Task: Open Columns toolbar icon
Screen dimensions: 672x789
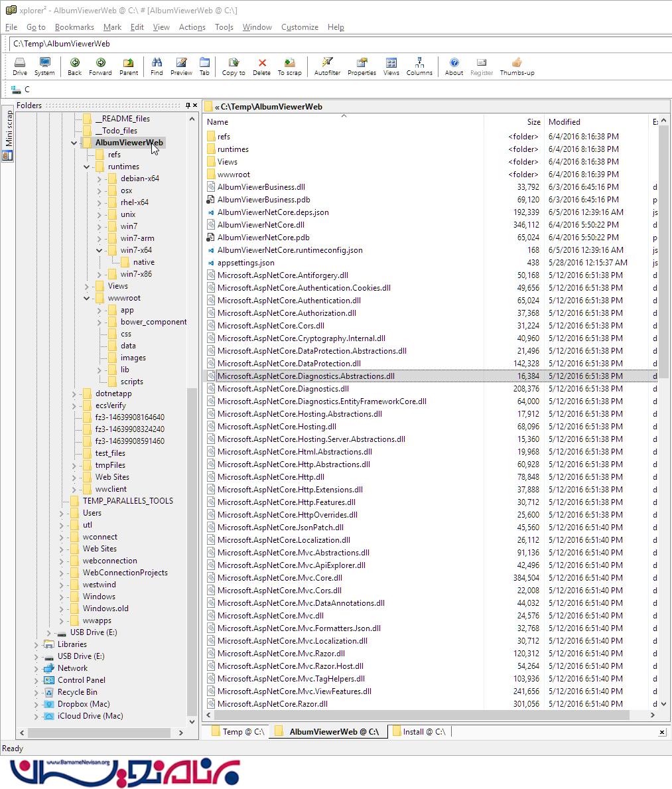Action: tap(419, 66)
